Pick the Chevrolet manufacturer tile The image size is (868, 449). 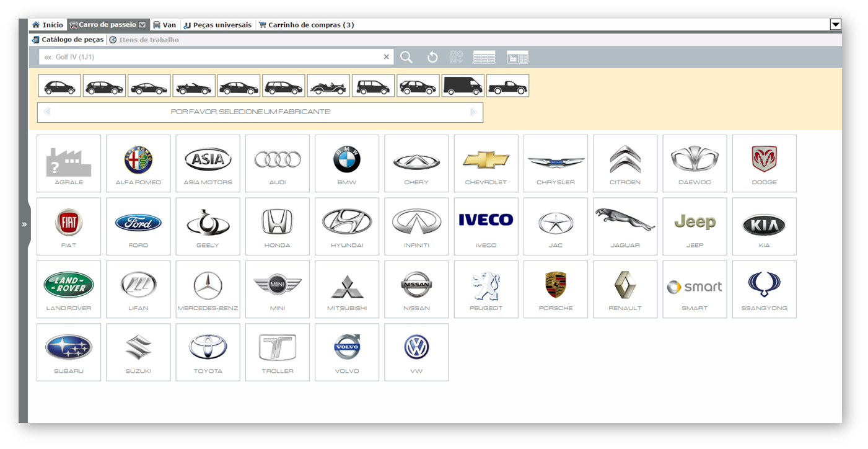(486, 163)
